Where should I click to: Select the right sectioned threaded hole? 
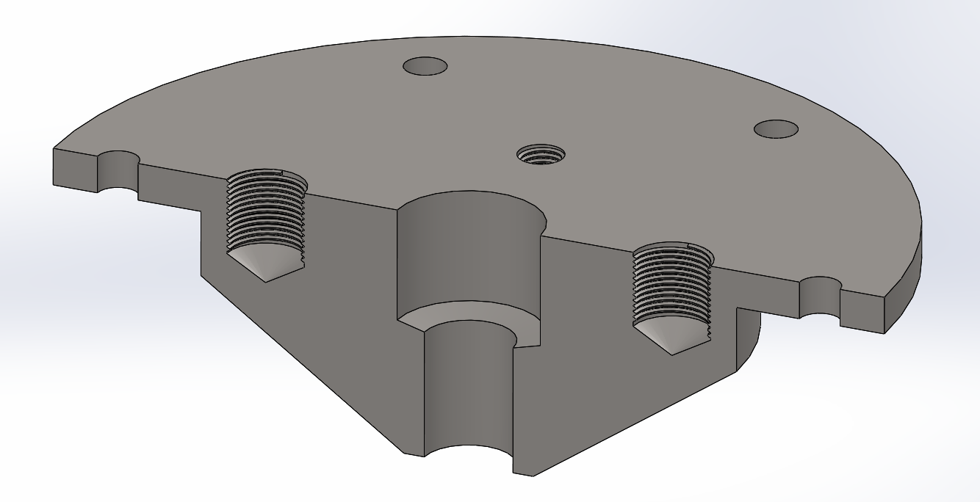point(674,297)
